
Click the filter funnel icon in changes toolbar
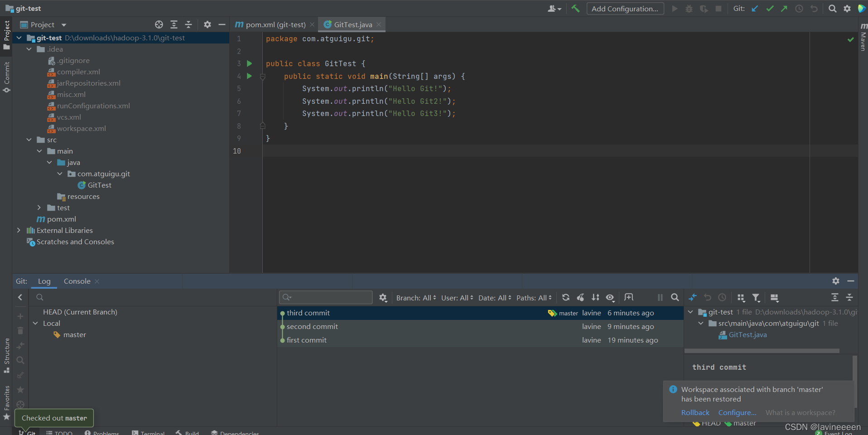tap(756, 298)
